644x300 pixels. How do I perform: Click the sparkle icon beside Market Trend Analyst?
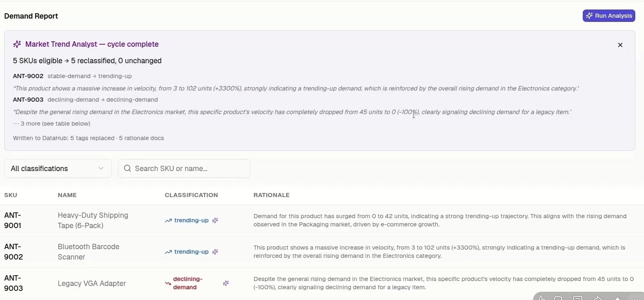[x=17, y=44]
